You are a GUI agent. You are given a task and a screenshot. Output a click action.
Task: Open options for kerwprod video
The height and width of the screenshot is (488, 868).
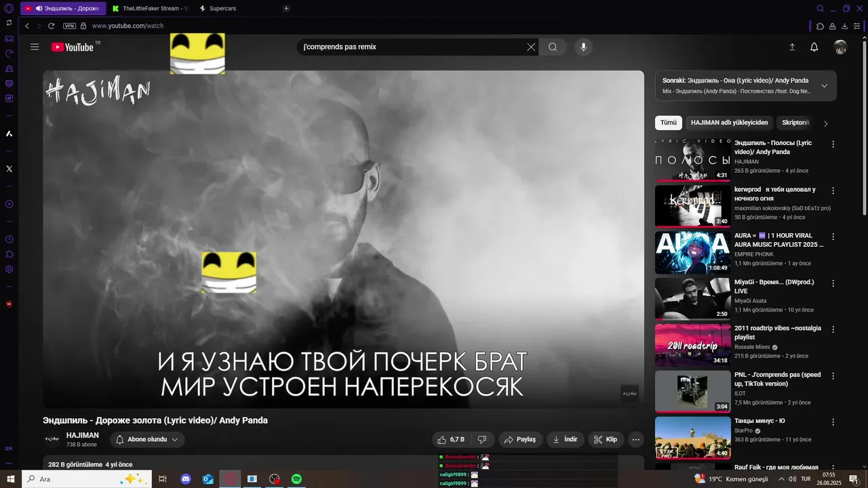coord(833,190)
